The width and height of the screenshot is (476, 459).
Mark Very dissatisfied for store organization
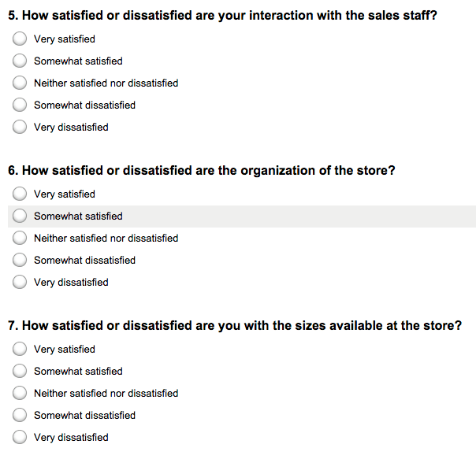pyautogui.click(x=20, y=282)
